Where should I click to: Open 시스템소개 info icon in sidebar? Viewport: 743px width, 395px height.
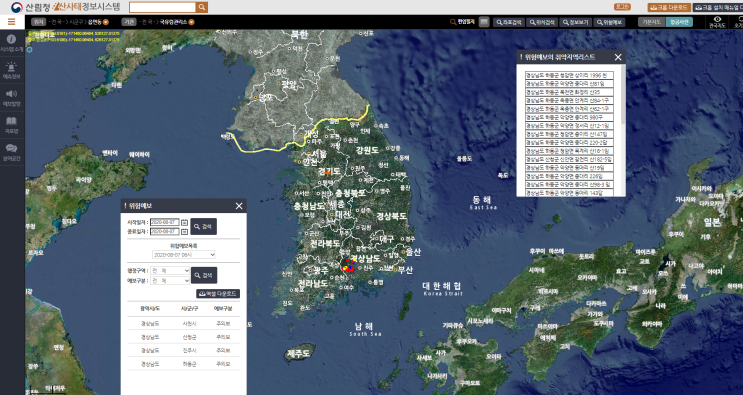click(12, 39)
